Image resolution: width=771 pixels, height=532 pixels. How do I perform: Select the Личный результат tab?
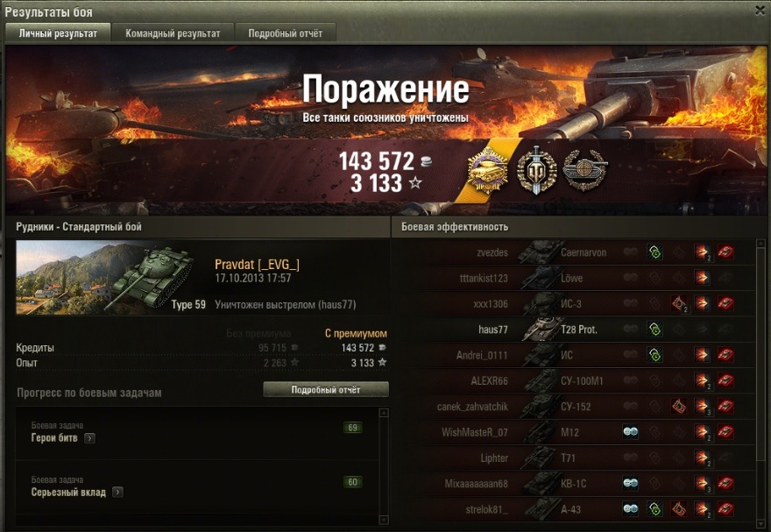pos(58,33)
